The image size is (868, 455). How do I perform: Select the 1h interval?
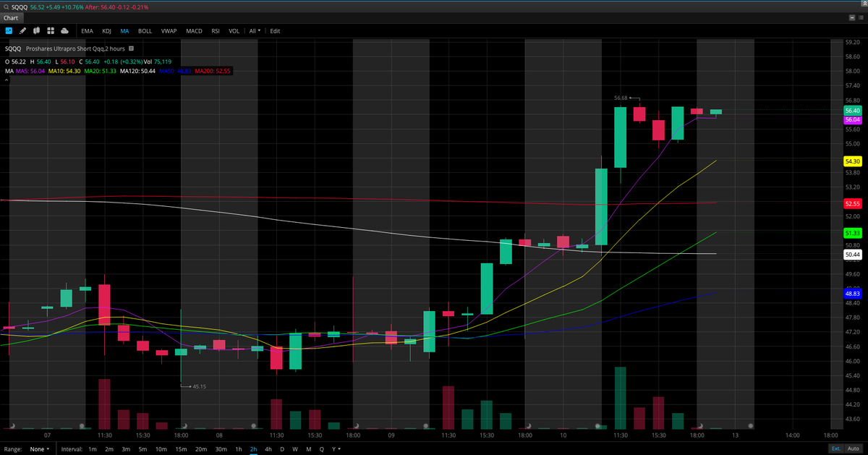pyautogui.click(x=239, y=449)
